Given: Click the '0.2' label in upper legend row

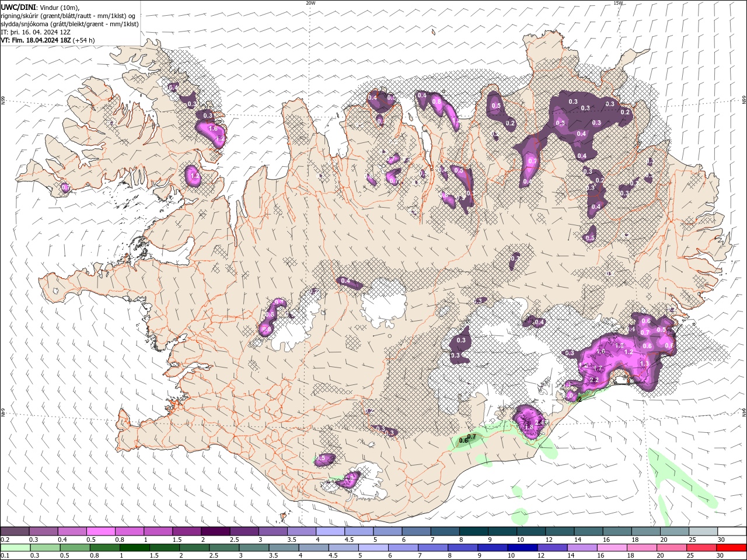Looking at the screenshot, I should (x=5, y=540).
